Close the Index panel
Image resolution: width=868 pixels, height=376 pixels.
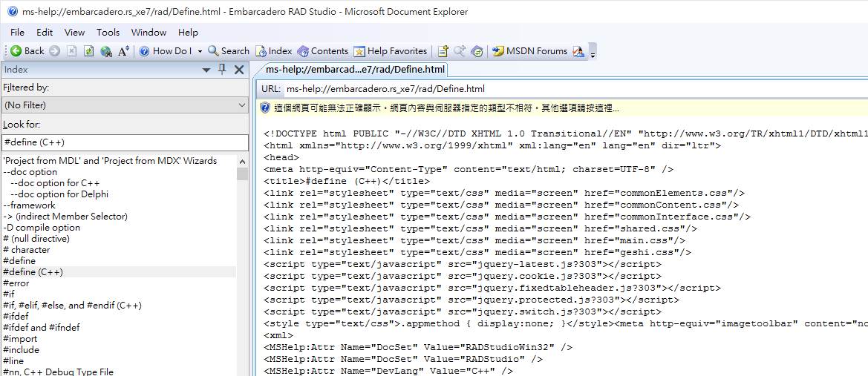(x=239, y=69)
